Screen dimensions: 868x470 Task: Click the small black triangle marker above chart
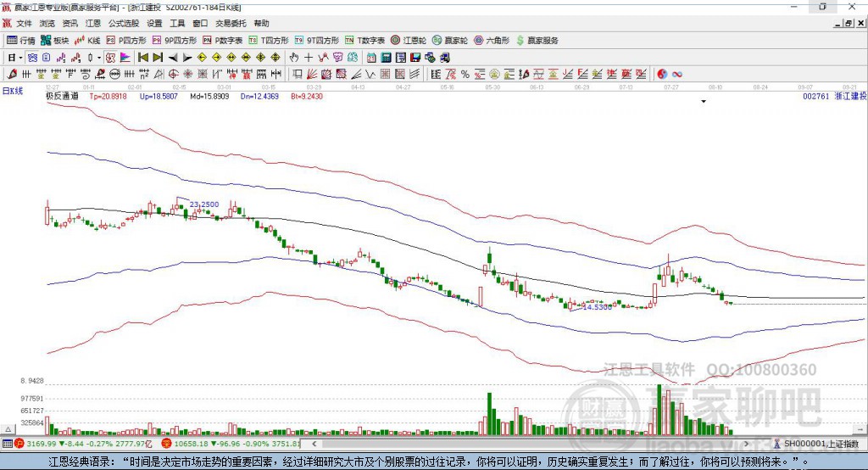pos(704,102)
